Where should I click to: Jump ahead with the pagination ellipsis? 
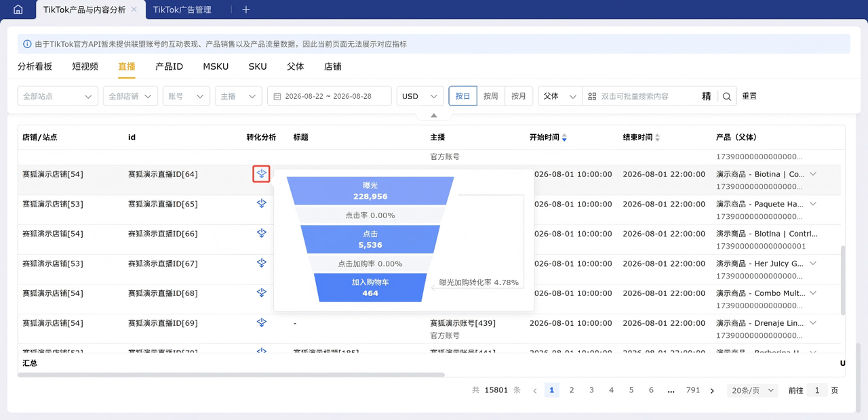[x=671, y=391]
